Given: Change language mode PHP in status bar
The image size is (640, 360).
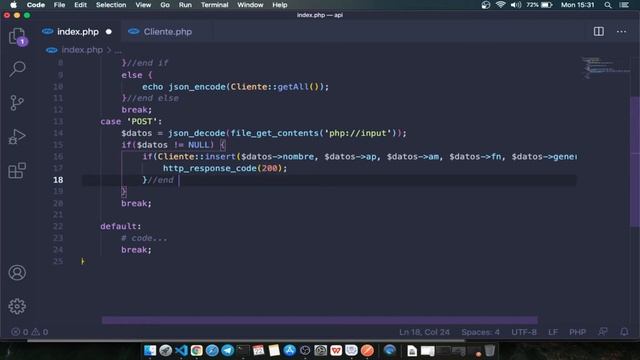Looking at the screenshot, I should click(x=577, y=332).
